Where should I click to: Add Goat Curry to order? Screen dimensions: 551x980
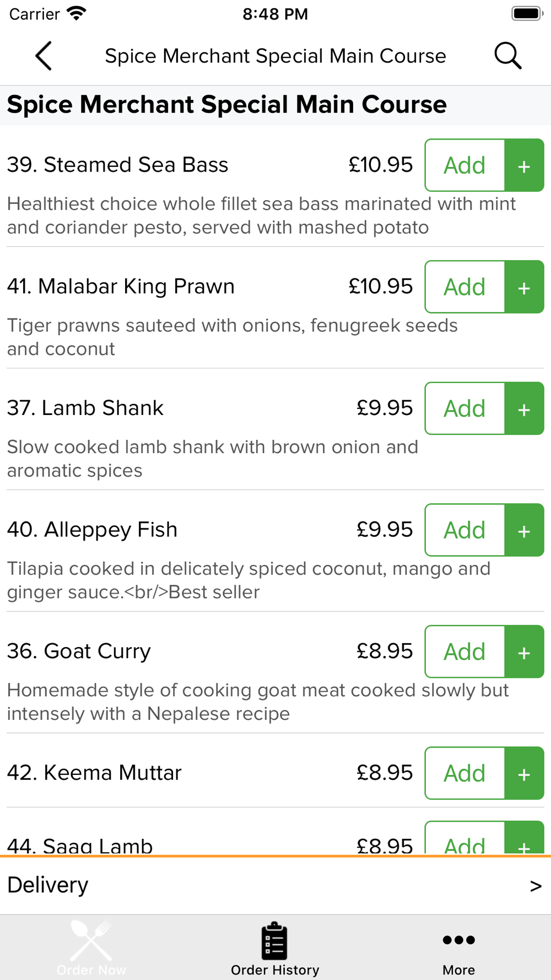(x=465, y=651)
